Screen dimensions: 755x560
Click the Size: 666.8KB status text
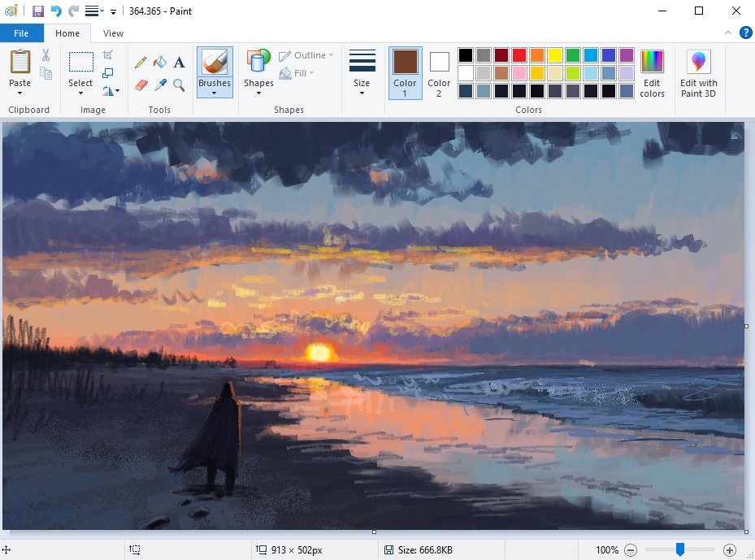(425, 550)
